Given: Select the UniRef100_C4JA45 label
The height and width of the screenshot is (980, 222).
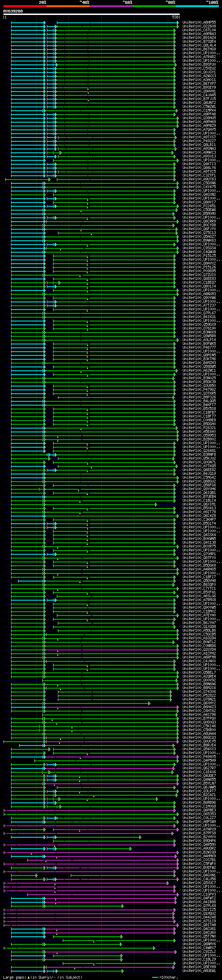Looking at the screenshot, I should pyautogui.click(x=199, y=95).
